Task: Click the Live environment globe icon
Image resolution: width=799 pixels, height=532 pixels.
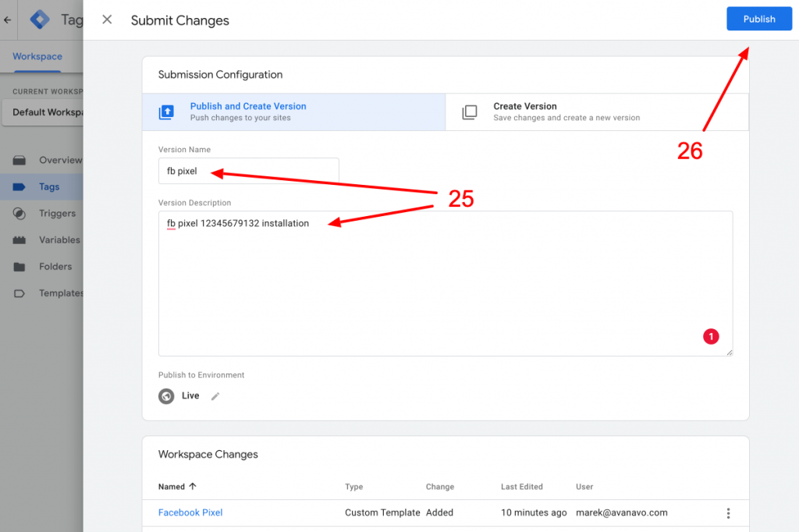Action: [166, 396]
